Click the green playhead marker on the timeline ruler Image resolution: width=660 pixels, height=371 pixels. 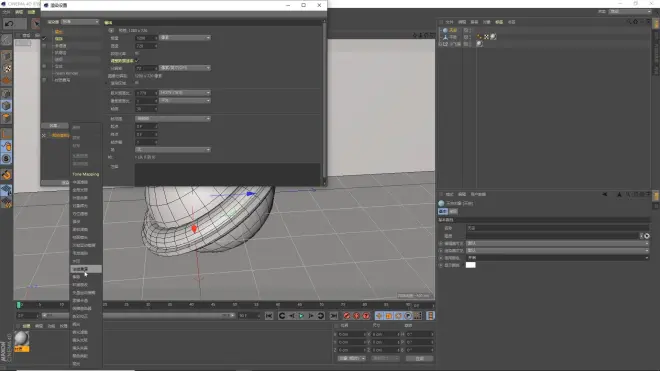coord(19,305)
